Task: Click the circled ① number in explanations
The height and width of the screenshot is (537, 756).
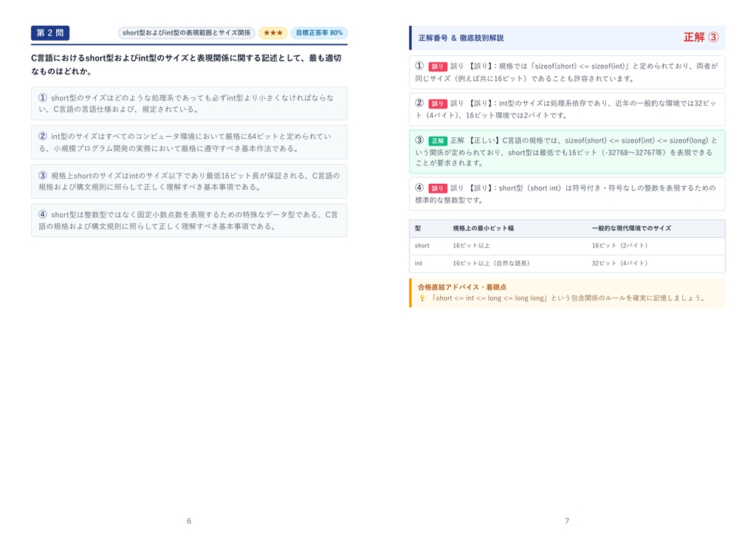Action: [x=419, y=66]
